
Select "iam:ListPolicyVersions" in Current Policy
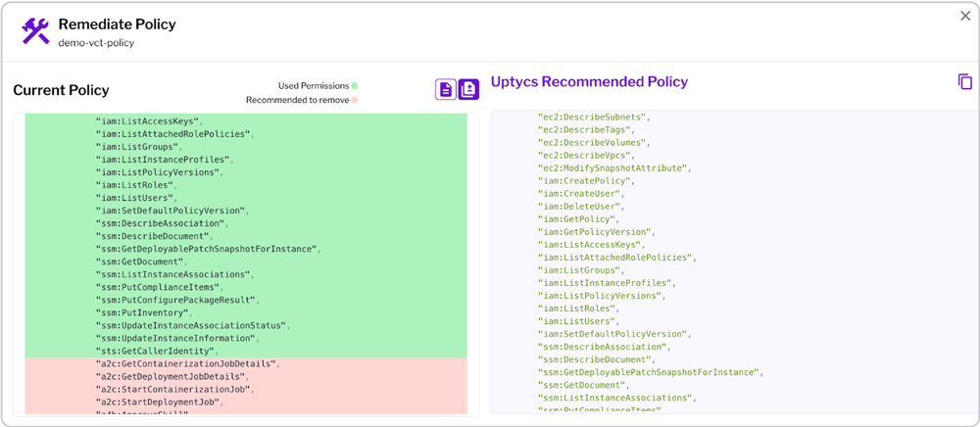160,171
